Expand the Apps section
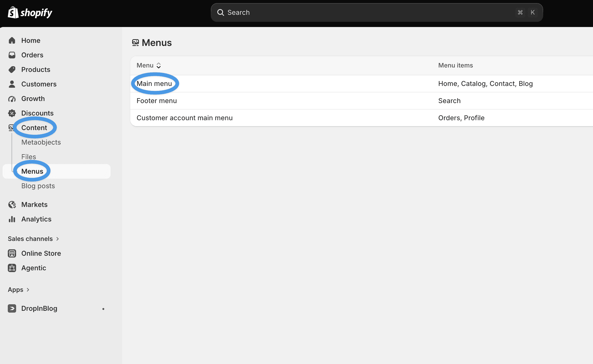 (x=19, y=289)
